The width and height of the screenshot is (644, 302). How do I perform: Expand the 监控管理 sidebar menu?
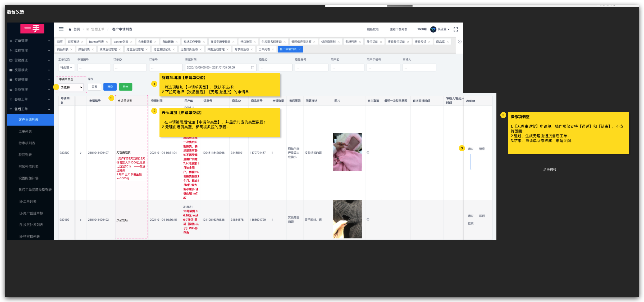tap(49, 51)
